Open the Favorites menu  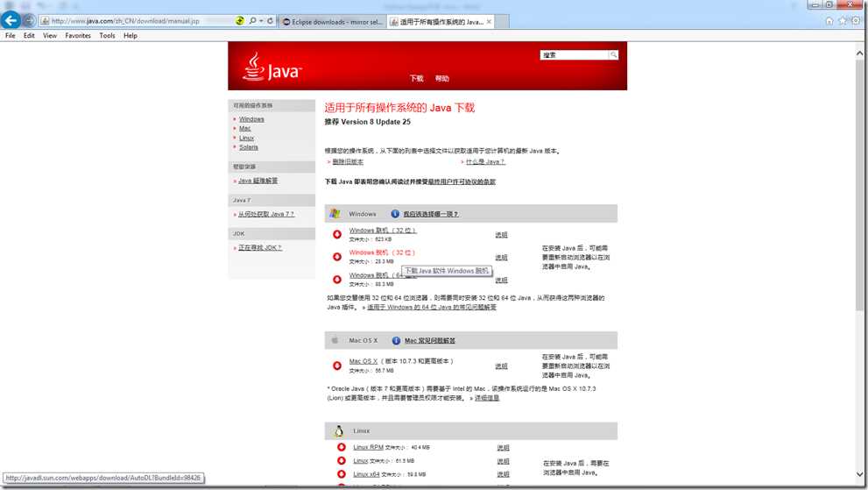[x=77, y=35]
